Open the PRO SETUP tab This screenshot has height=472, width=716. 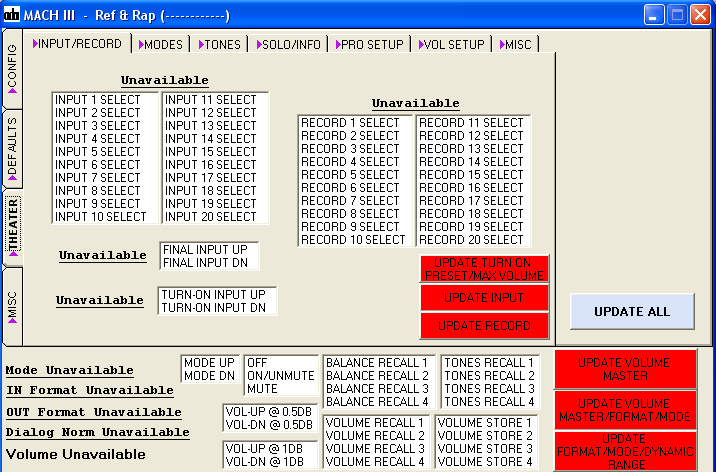370,44
